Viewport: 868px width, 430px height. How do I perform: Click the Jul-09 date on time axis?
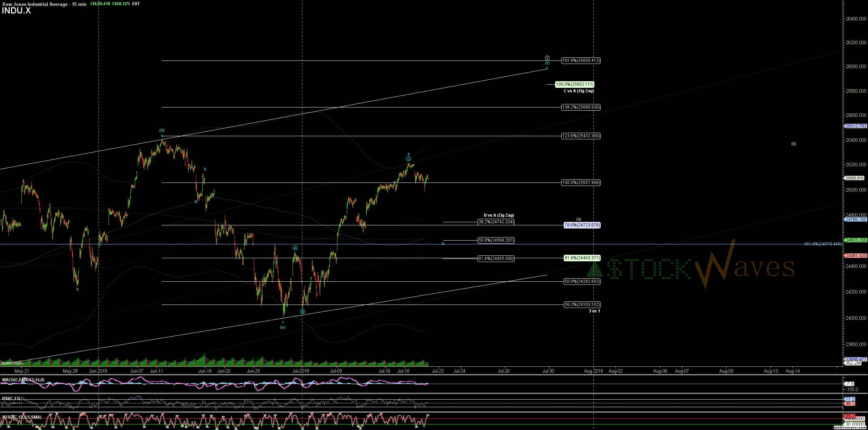[336, 371]
